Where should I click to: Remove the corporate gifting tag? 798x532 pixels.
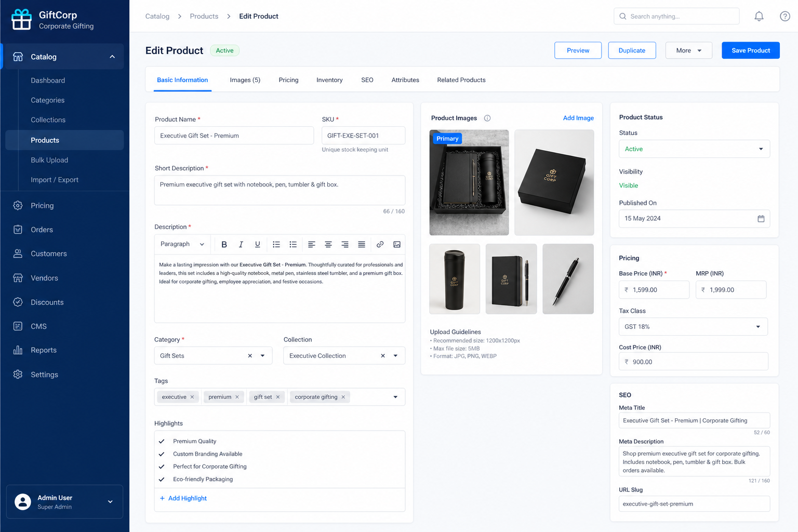[343, 397]
